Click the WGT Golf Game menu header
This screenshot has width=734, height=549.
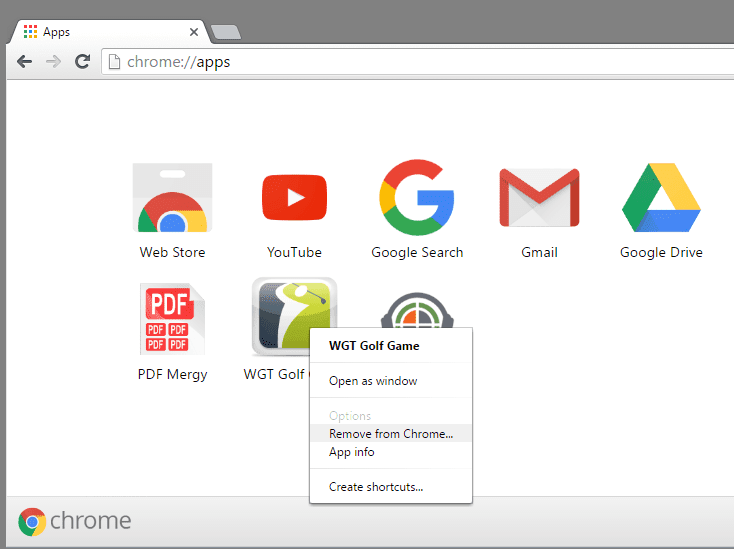(374, 346)
